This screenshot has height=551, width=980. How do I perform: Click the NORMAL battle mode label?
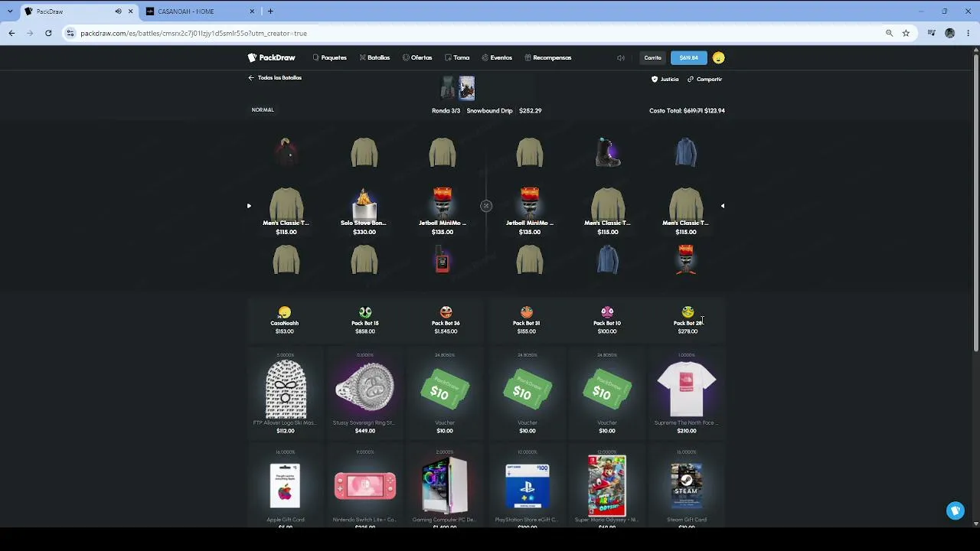[263, 109]
